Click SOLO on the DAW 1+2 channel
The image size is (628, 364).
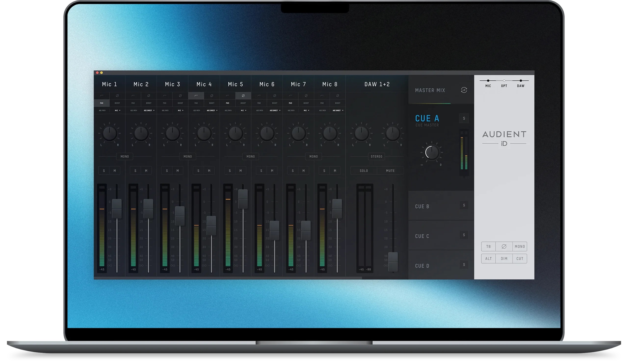coord(364,171)
